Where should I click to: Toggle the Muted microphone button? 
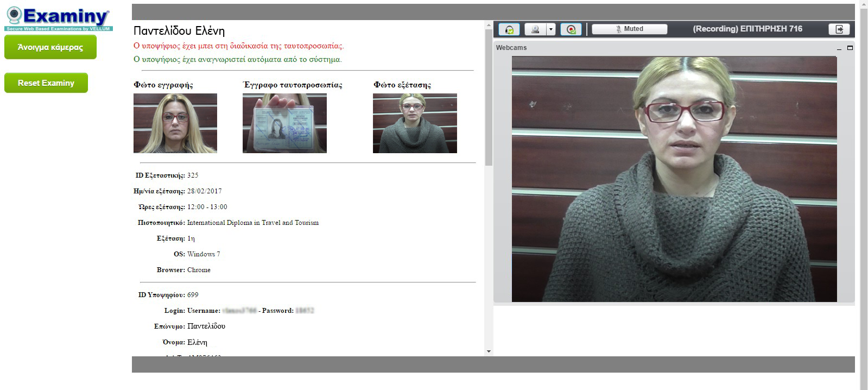click(x=630, y=29)
